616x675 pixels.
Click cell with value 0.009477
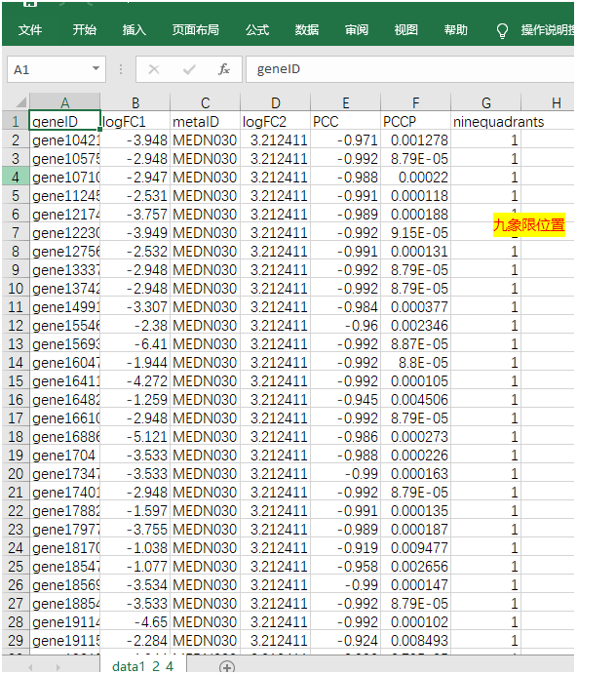pos(415,547)
